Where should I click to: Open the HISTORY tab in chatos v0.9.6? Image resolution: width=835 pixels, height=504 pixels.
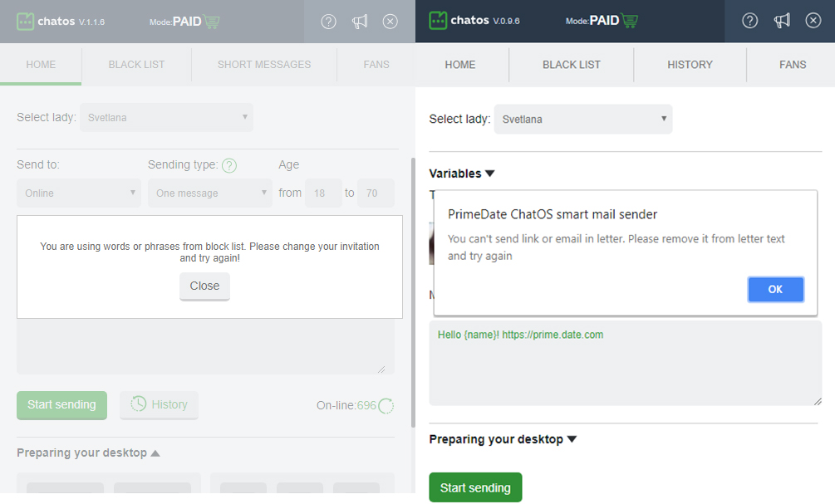click(690, 65)
